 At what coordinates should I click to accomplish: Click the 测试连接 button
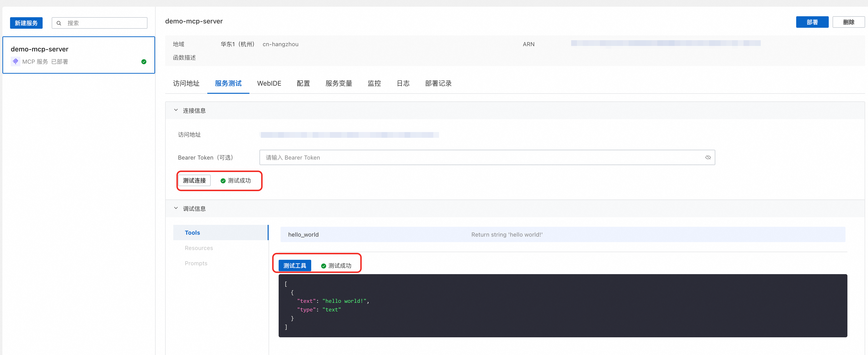(194, 181)
